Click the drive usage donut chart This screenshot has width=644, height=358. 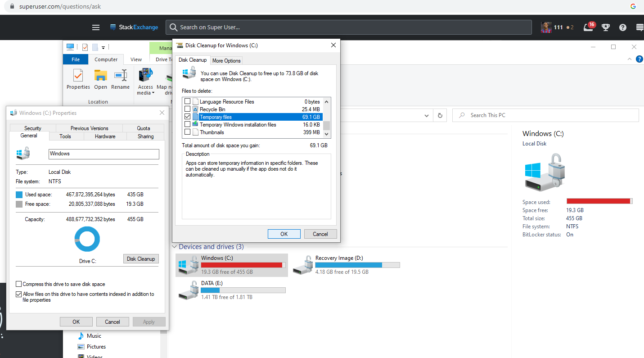pos(87,239)
